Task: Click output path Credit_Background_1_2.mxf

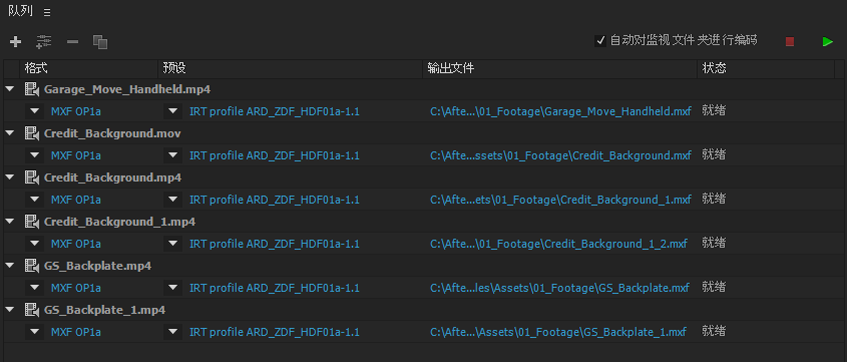Action: [559, 244]
